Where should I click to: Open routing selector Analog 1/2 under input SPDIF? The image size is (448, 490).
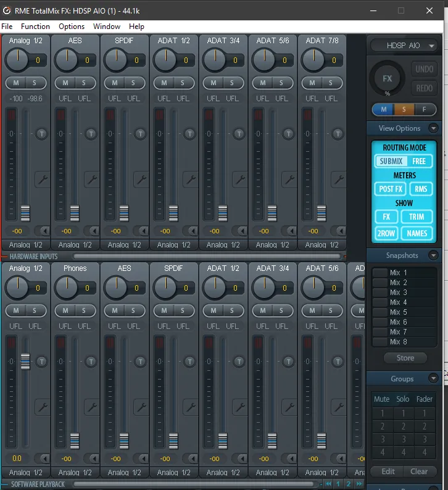pos(124,244)
